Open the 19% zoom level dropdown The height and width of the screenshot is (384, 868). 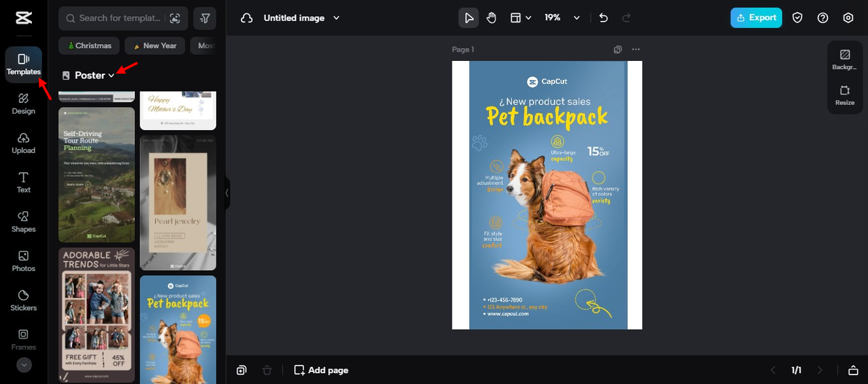pyautogui.click(x=562, y=18)
